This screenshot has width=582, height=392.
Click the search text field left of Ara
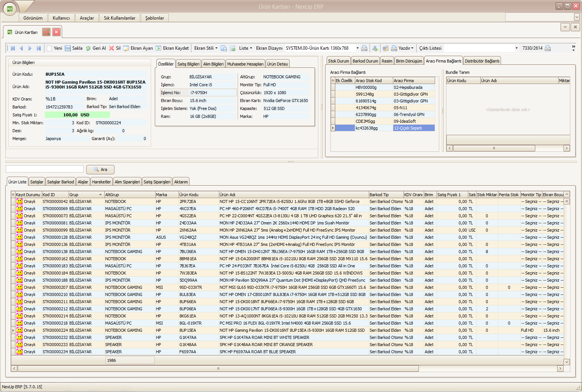[x=44, y=169]
